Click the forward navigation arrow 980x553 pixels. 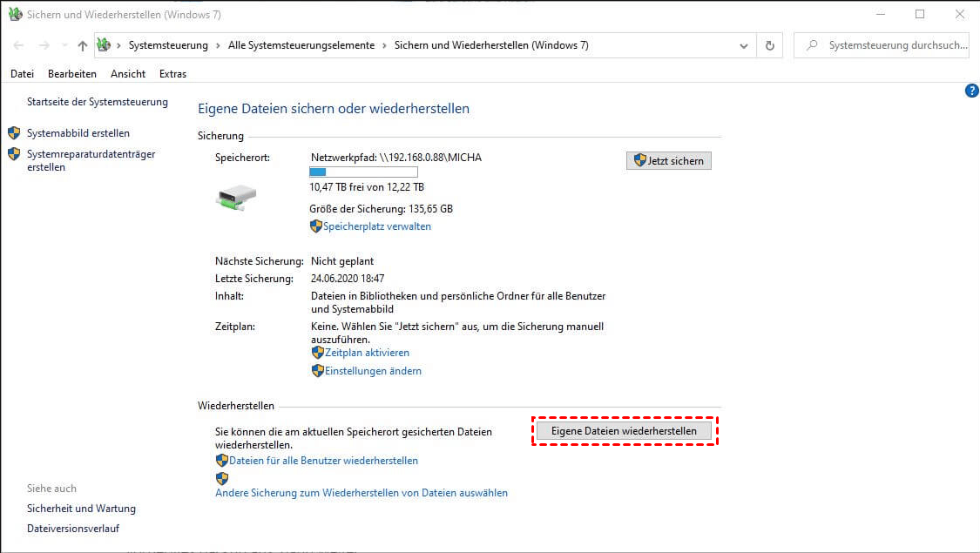pos(44,45)
